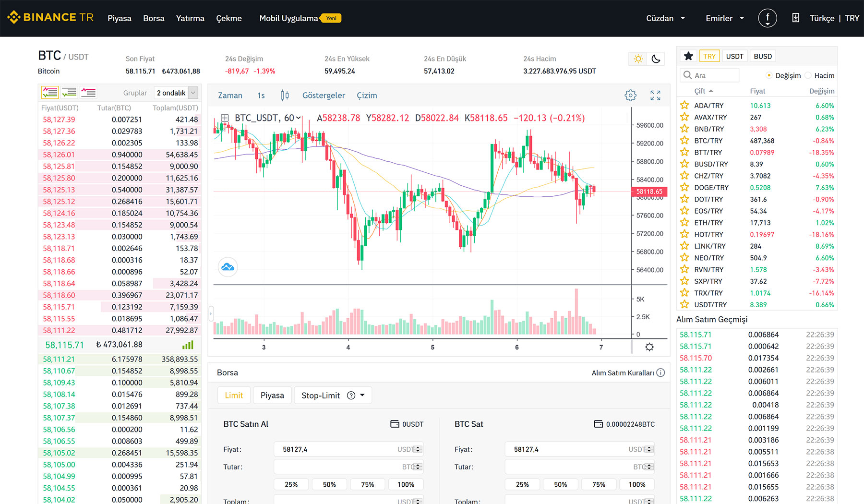
Task: Click the sell Fiyat price input field
Action: tap(580, 449)
